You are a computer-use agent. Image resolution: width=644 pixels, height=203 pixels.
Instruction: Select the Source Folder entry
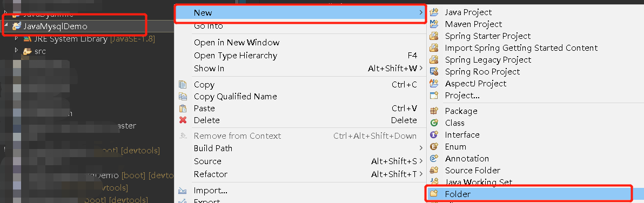point(472,171)
